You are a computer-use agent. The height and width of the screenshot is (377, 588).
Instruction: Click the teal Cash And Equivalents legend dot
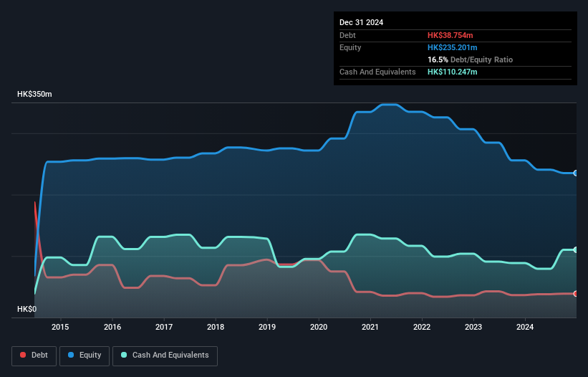click(124, 355)
